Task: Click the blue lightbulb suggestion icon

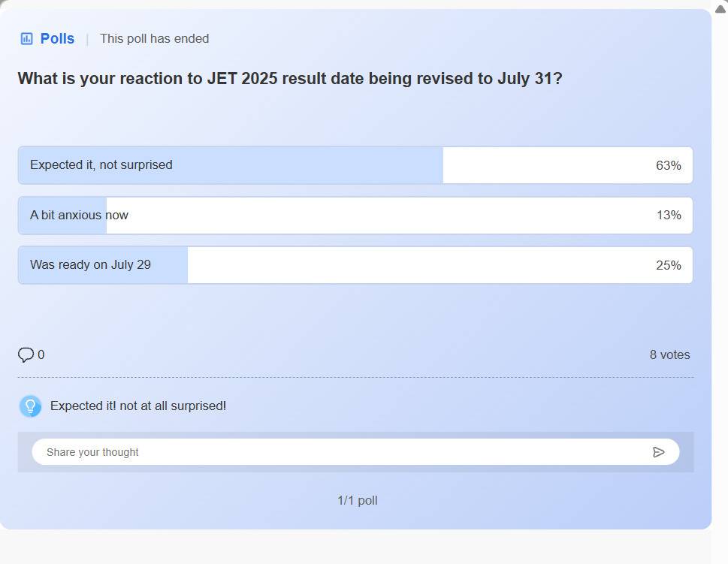Action: click(x=30, y=406)
